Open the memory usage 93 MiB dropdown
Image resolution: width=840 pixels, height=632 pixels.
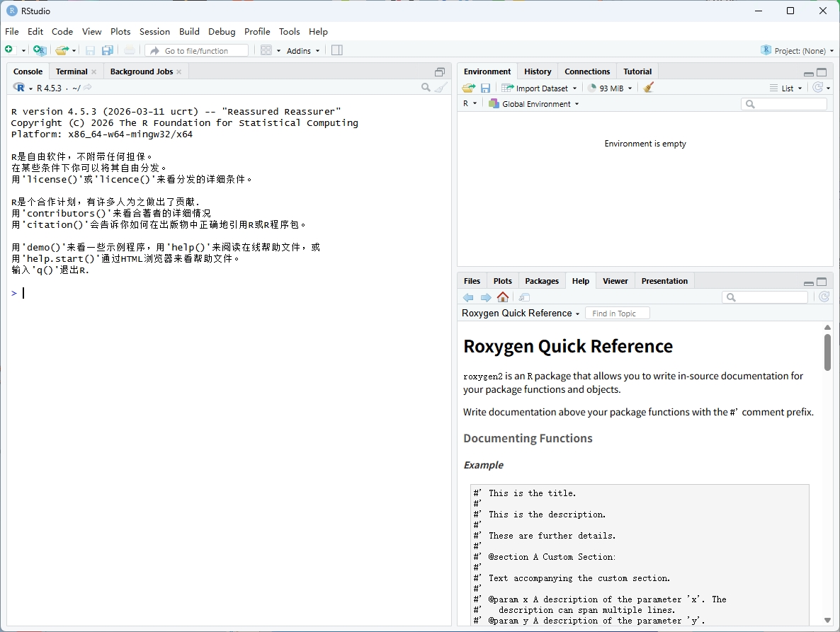[x=610, y=87]
